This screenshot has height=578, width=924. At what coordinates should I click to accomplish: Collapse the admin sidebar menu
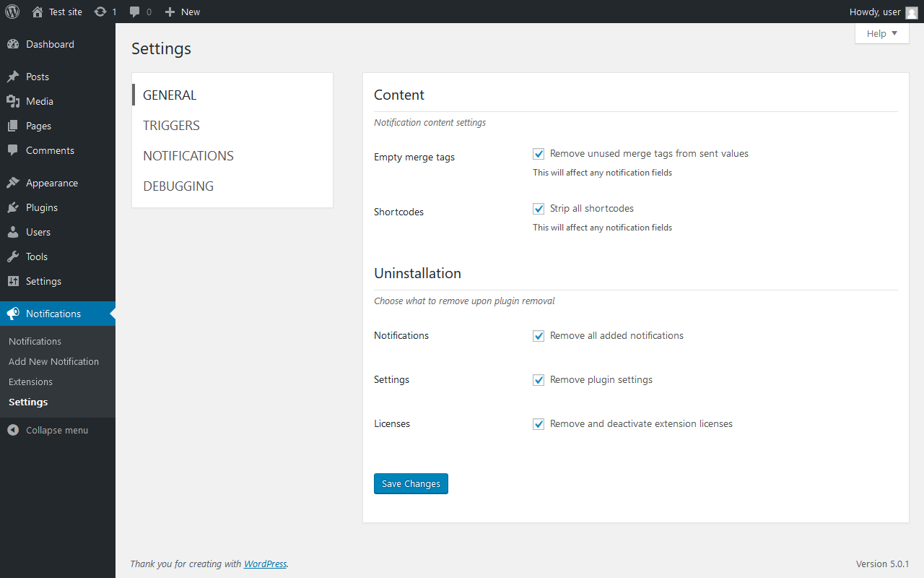click(x=48, y=430)
